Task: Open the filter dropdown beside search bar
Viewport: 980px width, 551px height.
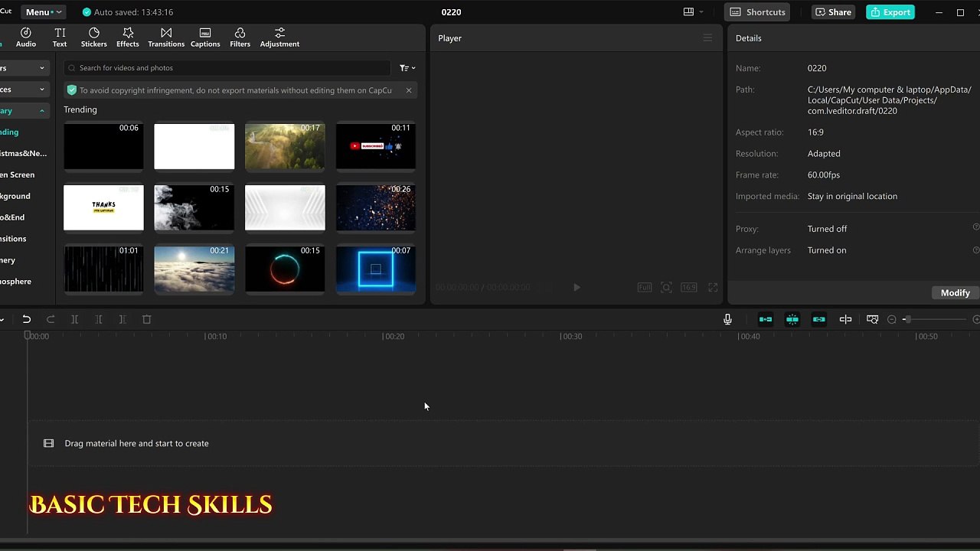Action: 407,68
